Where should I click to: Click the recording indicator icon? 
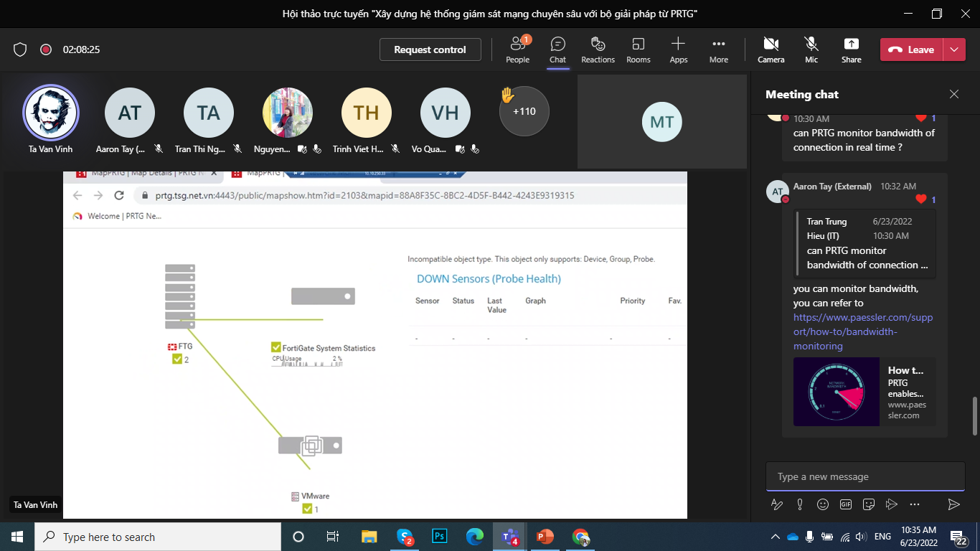[46, 50]
